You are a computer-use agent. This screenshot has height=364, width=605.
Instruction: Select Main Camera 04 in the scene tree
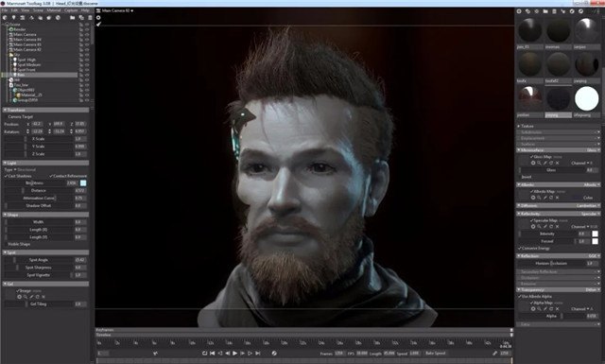pyautogui.click(x=27, y=40)
